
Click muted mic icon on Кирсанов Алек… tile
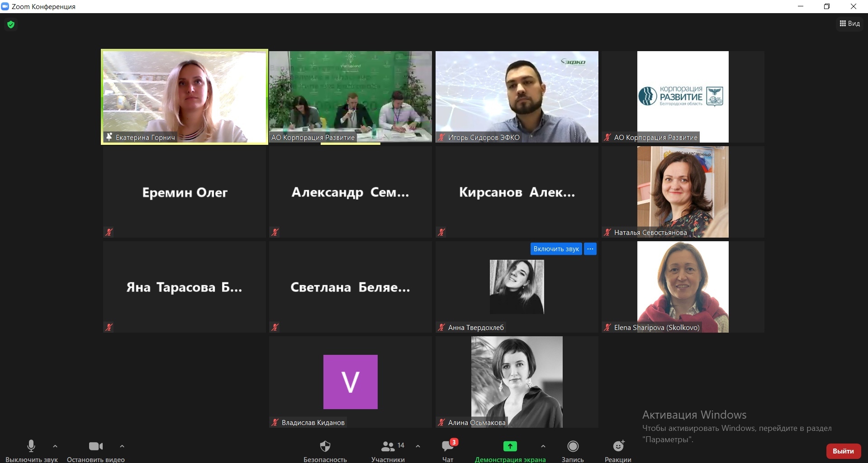coord(441,232)
